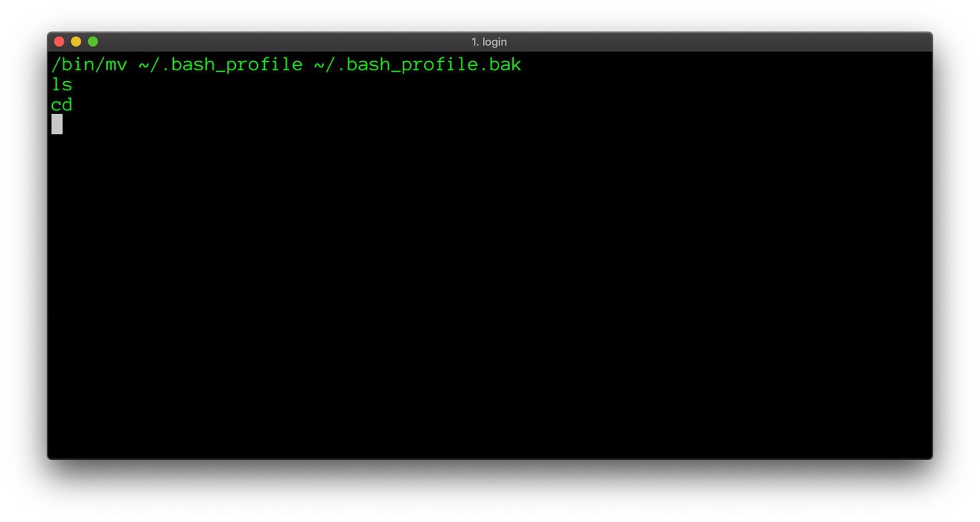This screenshot has height=522, width=980.
Task: Minimize the terminal using the yellow button
Action: click(76, 41)
